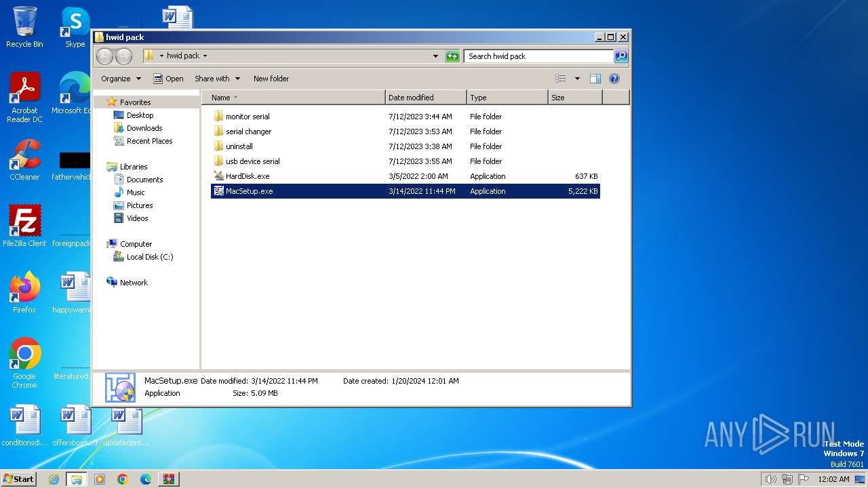Launch CCleaner desktop shortcut

(24, 160)
